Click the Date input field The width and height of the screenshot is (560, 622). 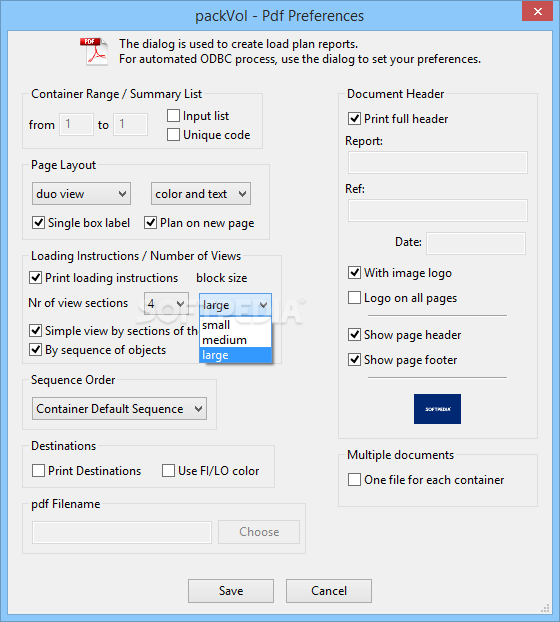click(x=476, y=243)
